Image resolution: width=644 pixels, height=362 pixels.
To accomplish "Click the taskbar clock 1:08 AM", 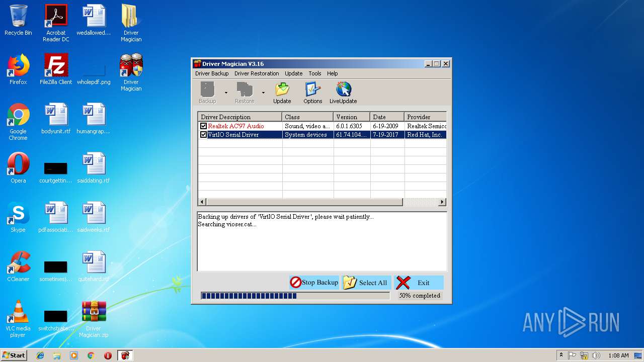I will click(618, 355).
